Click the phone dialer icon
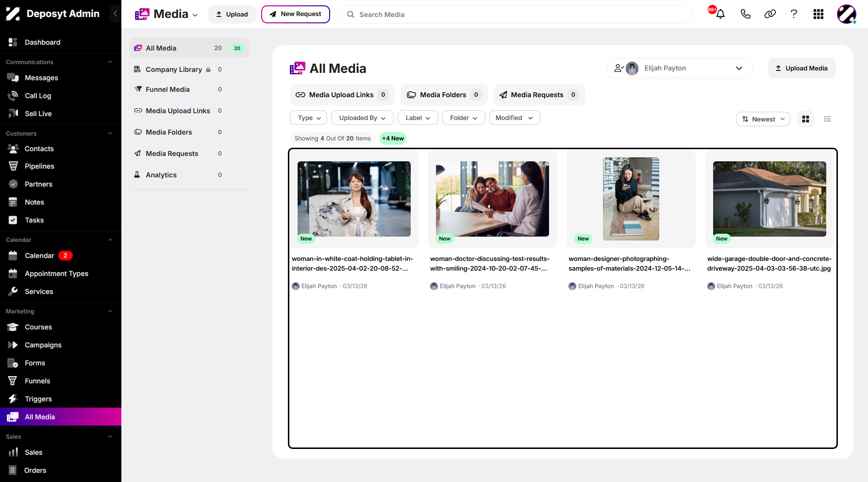868x482 pixels. (x=746, y=14)
